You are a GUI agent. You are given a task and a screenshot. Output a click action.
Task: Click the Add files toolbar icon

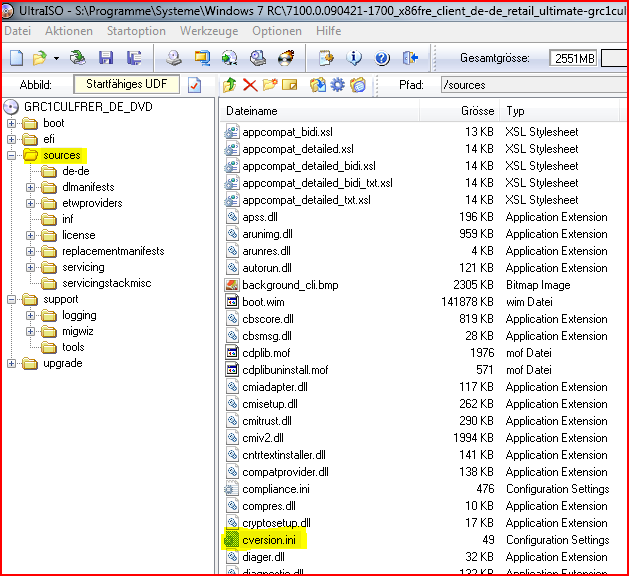click(326, 58)
